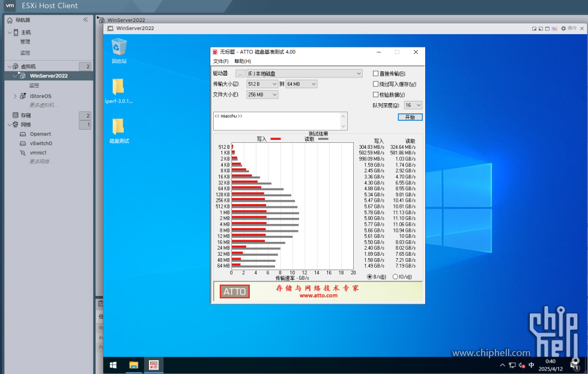Expand the iStoreOS tree node
Viewport: 588px width, 374px height.
15,96
